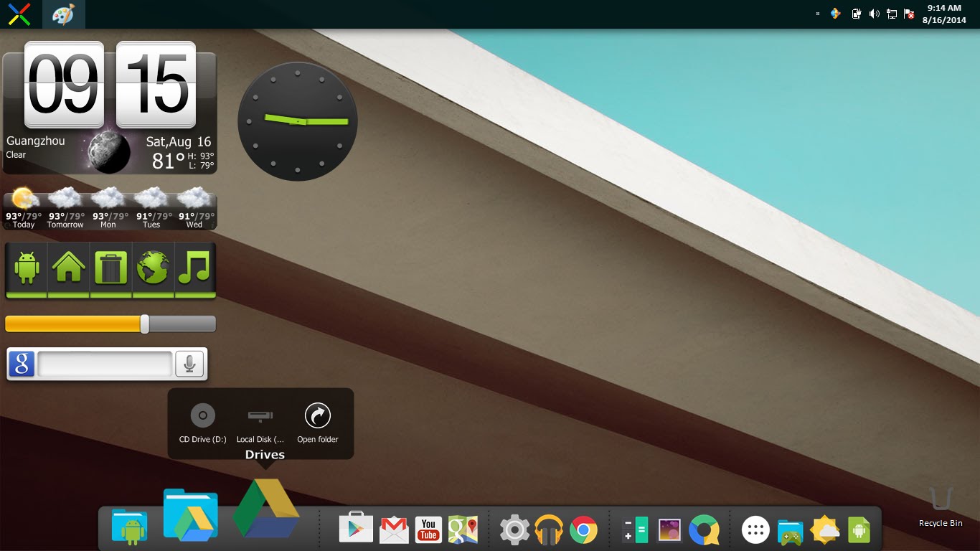
Task: Click the volume speaker icon in system tray
Action: click(x=874, y=14)
